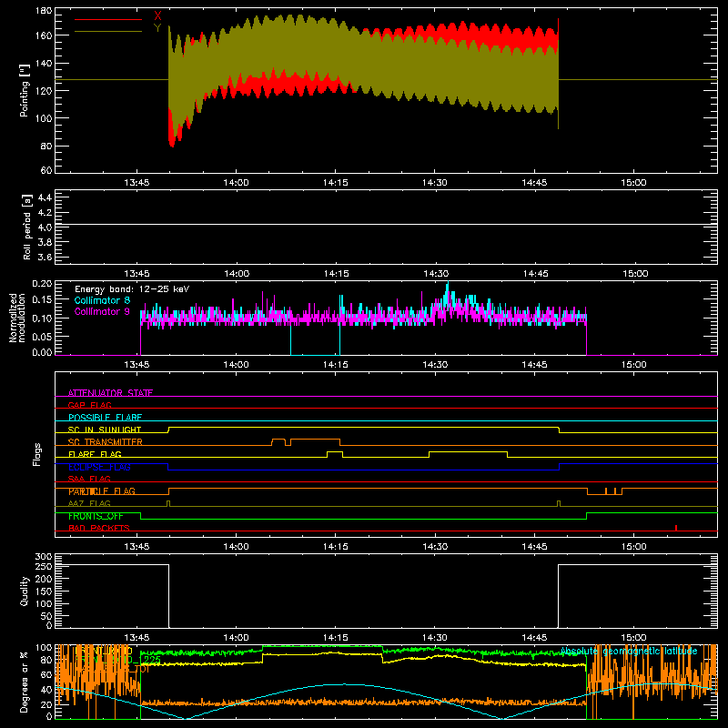Select the olive Y legend line sample
The width and height of the screenshot is (728, 728).
coord(108,31)
